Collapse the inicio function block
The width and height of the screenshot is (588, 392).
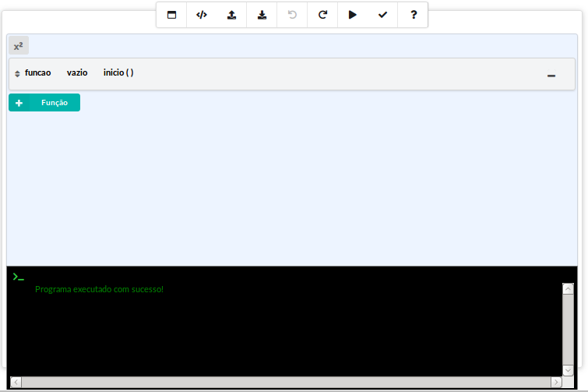click(551, 76)
